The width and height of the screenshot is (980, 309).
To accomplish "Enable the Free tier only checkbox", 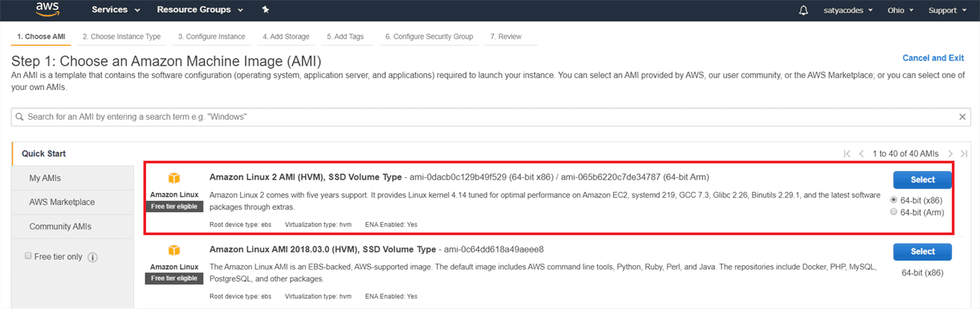I will point(28,256).
